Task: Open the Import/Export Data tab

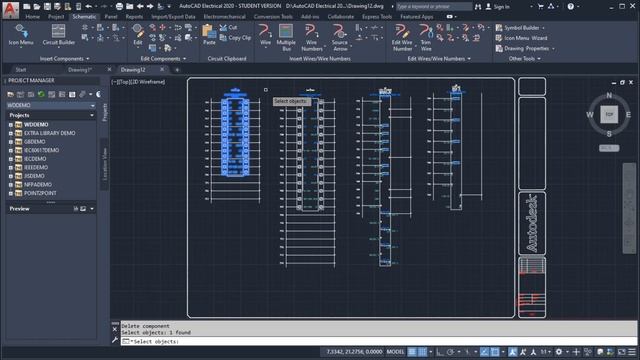Action: pyautogui.click(x=173, y=17)
